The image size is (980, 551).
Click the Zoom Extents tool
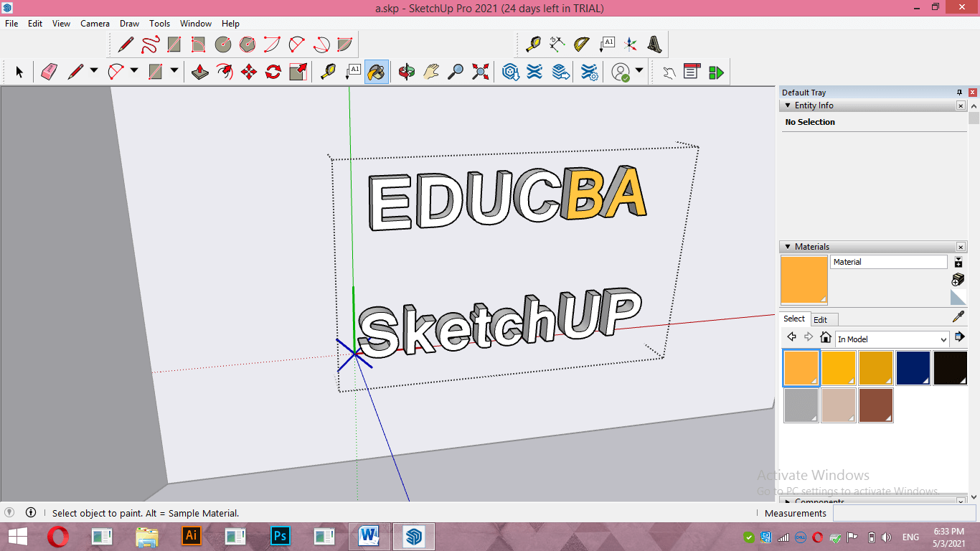coord(480,72)
